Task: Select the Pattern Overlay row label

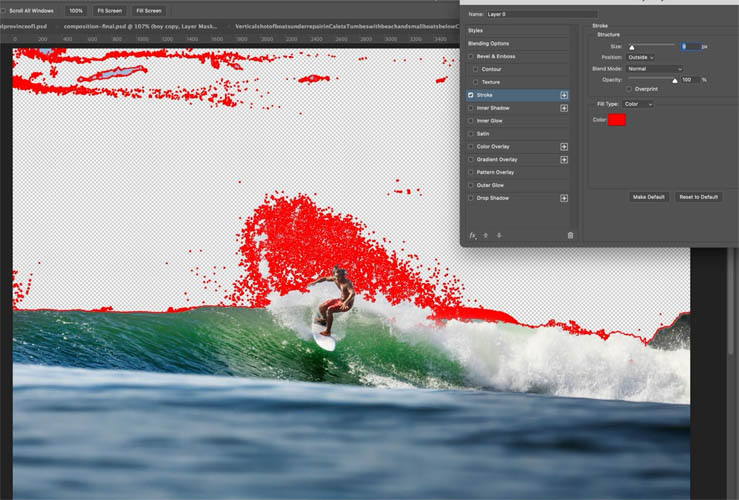Action: pos(495,172)
